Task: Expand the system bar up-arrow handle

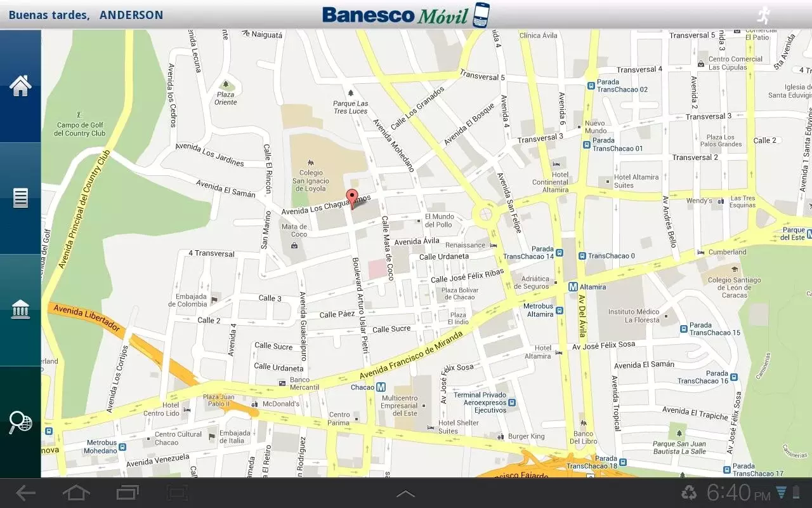Action: 405,493
